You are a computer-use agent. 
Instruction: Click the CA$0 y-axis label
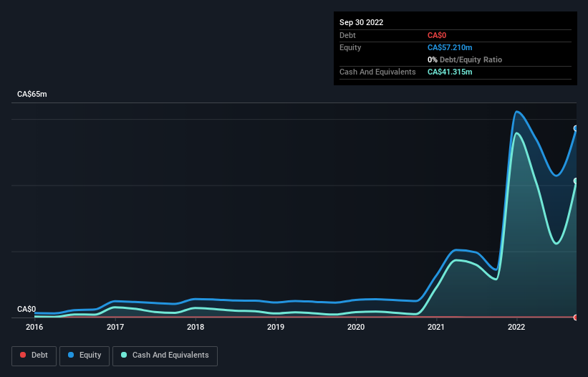[x=26, y=309]
